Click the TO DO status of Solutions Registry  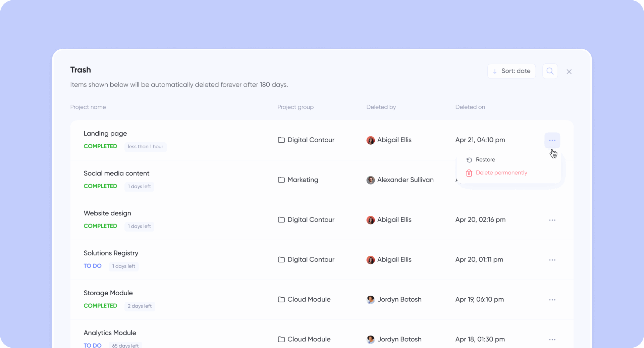click(92, 266)
